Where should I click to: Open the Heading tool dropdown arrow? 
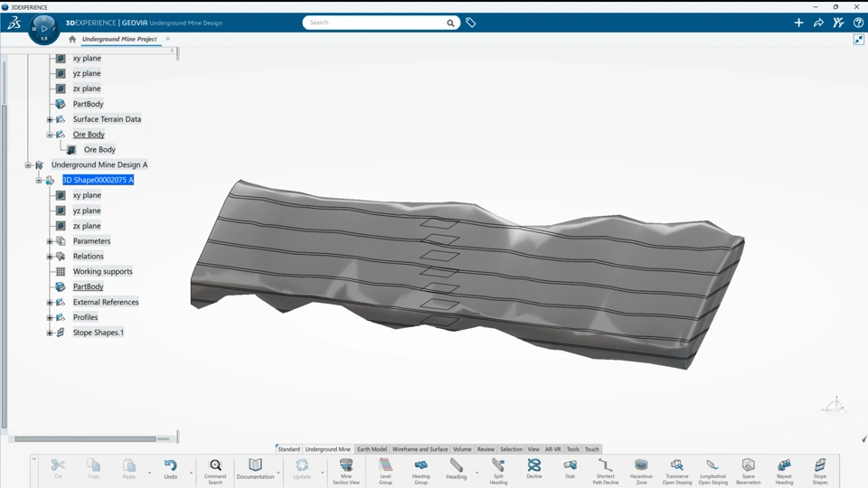tap(476, 473)
